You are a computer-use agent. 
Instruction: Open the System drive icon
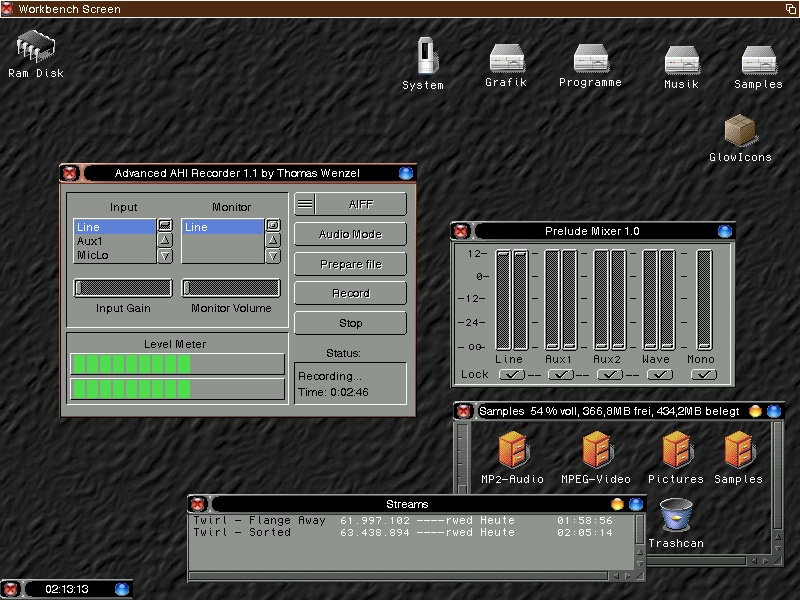(x=426, y=56)
